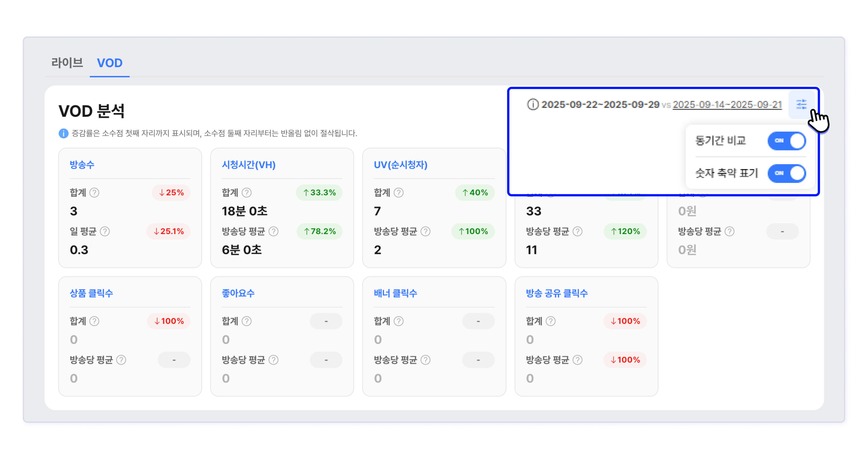The image size is (868, 459).
Task: Select the VOD tab
Action: (110, 63)
